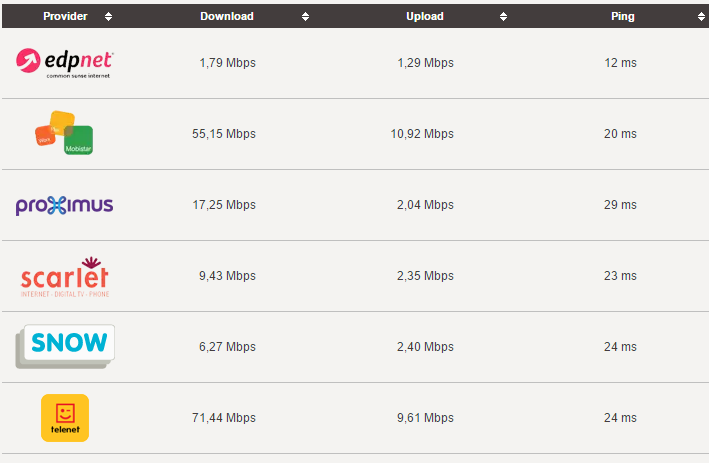709x463 pixels.
Task: Sort by Provider using its sort arrows
Action: pyautogui.click(x=108, y=17)
